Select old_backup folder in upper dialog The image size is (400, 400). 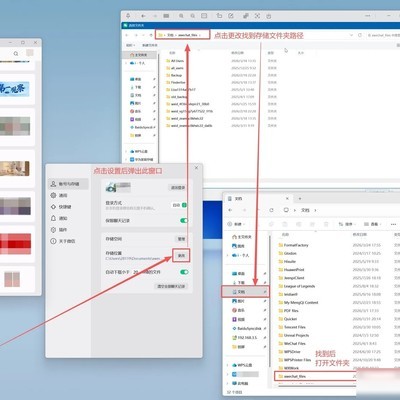(x=177, y=97)
